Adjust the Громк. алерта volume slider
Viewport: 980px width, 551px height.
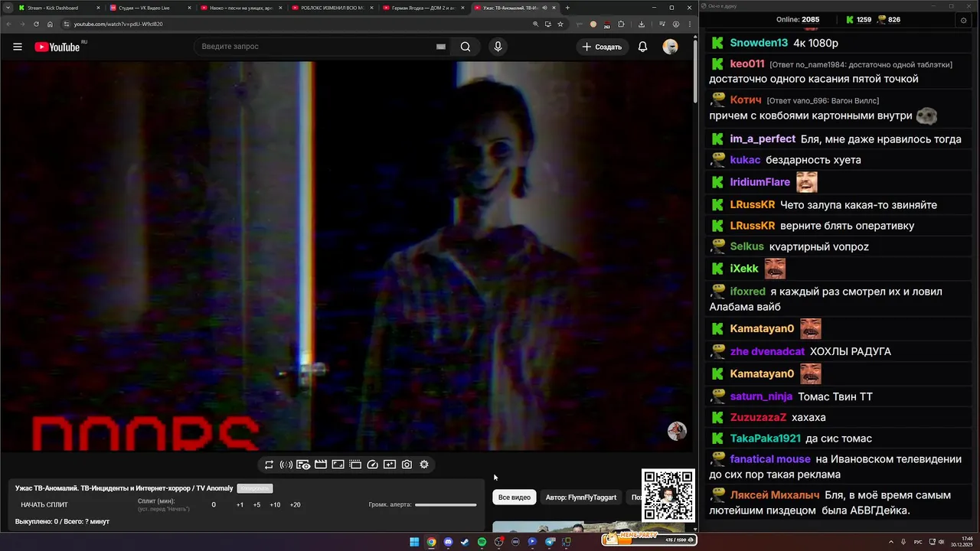446,505
